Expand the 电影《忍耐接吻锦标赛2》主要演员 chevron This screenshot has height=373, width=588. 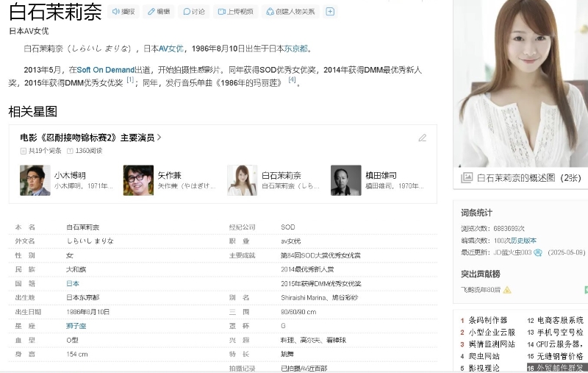pyautogui.click(x=159, y=138)
